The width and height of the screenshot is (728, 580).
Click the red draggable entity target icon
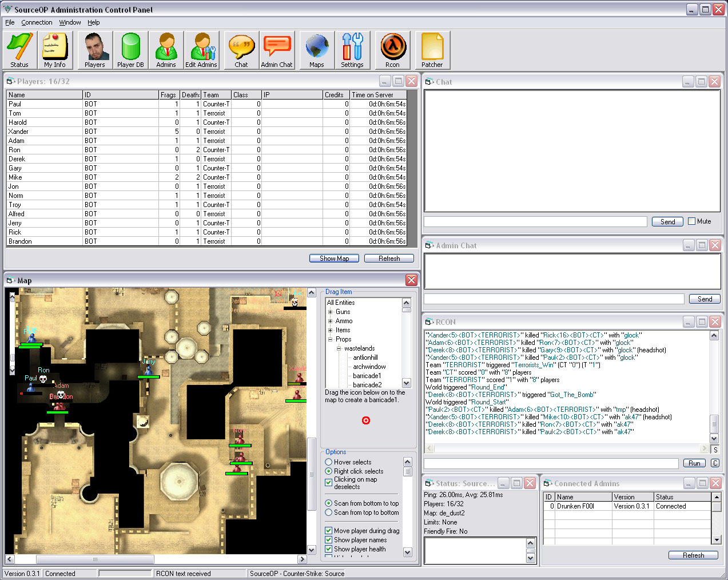(x=366, y=420)
